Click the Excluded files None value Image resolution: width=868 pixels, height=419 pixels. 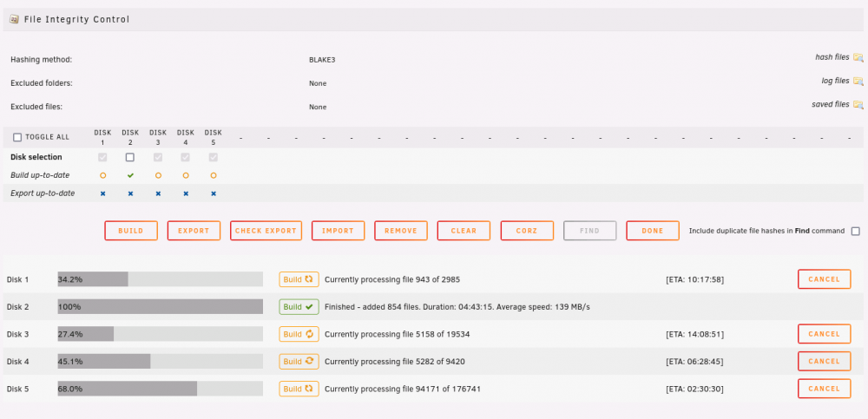318,107
